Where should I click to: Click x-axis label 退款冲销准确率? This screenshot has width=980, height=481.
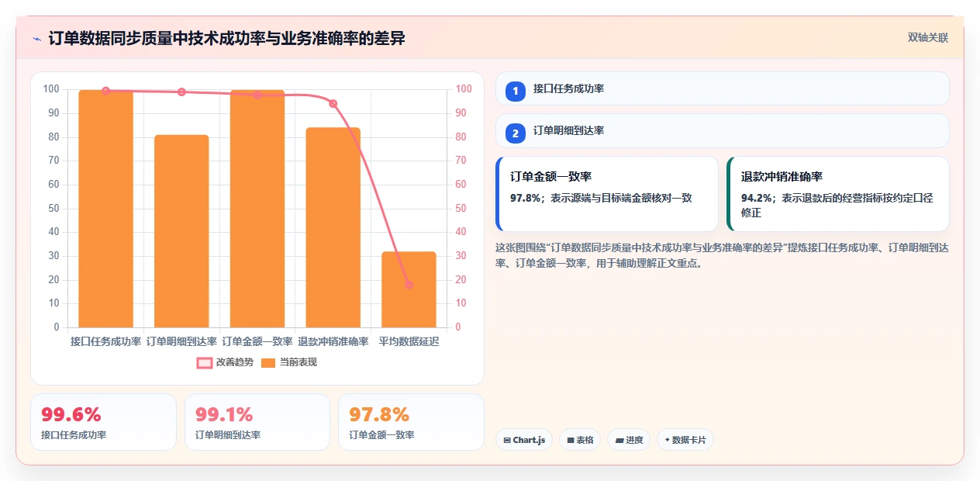coord(333,341)
